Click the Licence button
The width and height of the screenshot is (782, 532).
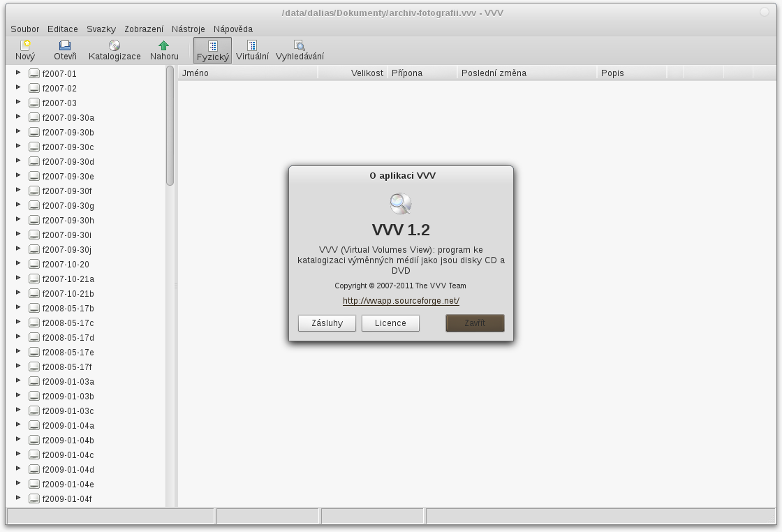(x=390, y=323)
